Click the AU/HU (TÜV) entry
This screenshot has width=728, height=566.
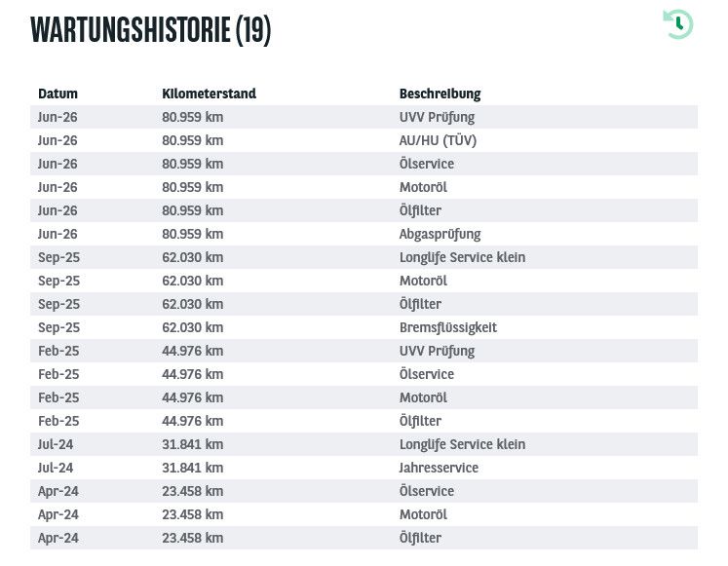coord(438,140)
